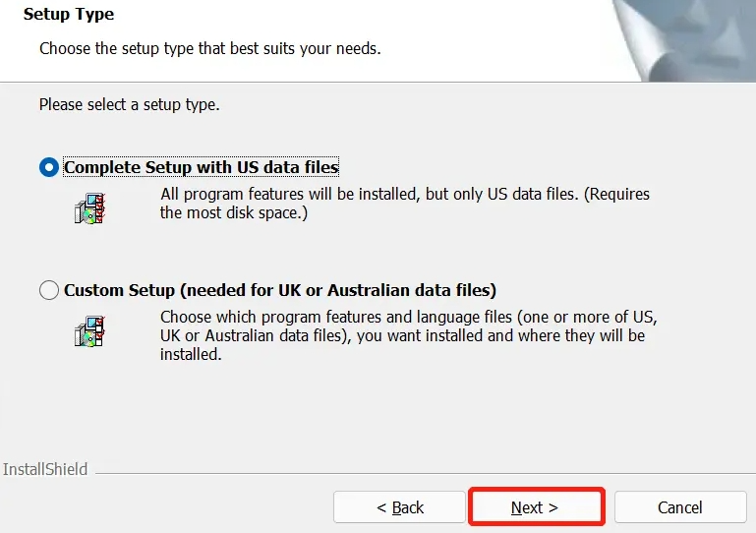Click the divider line beside InstallShield

[x=423, y=471]
